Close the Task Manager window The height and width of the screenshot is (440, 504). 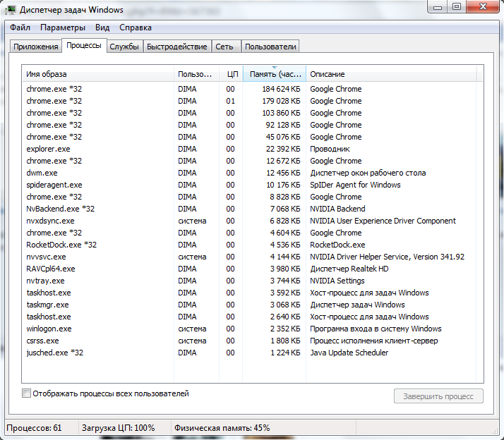point(483,7)
